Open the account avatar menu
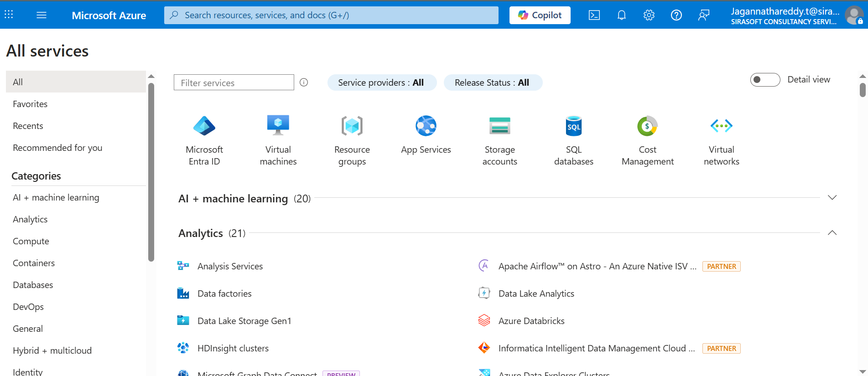Image resolution: width=868 pixels, height=376 pixels. pos(854,15)
